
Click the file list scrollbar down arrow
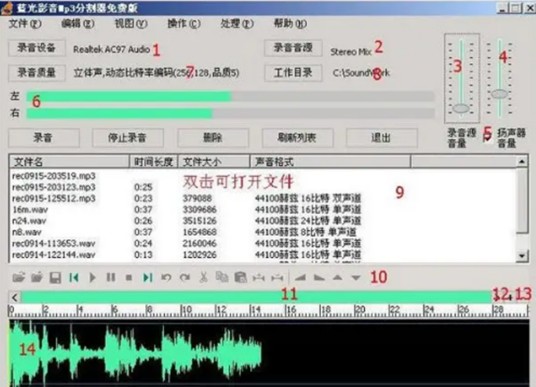(x=522, y=255)
